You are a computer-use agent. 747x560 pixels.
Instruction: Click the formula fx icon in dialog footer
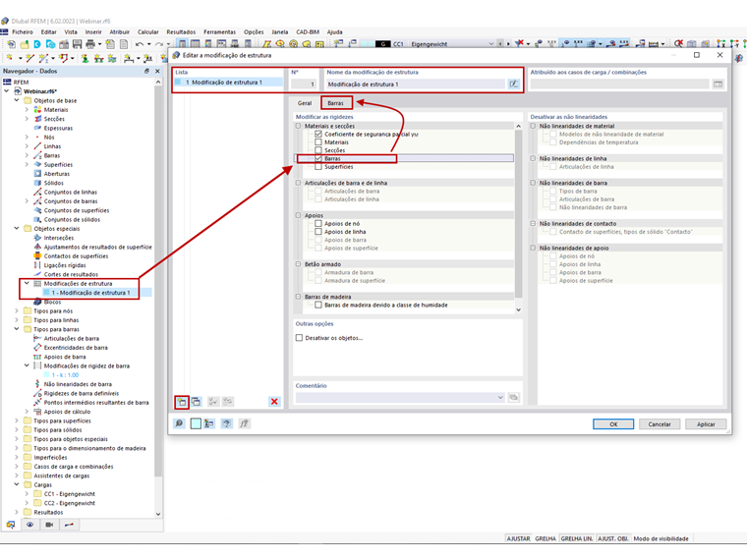tap(244, 423)
